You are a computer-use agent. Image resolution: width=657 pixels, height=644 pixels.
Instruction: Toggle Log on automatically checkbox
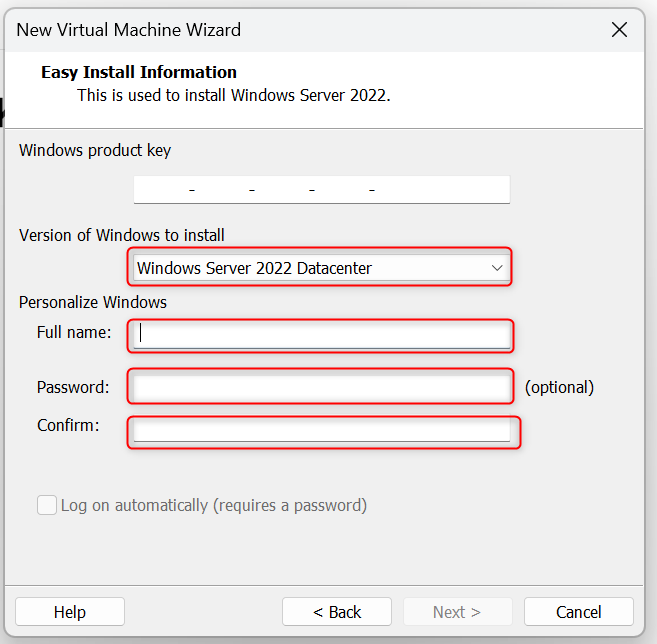coord(47,505)
